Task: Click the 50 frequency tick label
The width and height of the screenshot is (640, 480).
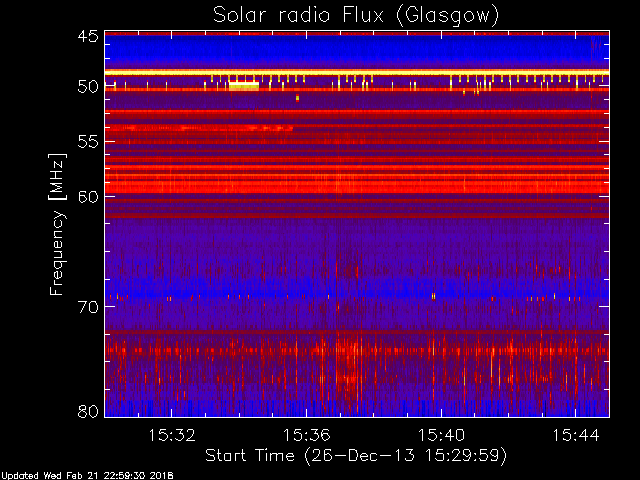Action: coord(88,87)
